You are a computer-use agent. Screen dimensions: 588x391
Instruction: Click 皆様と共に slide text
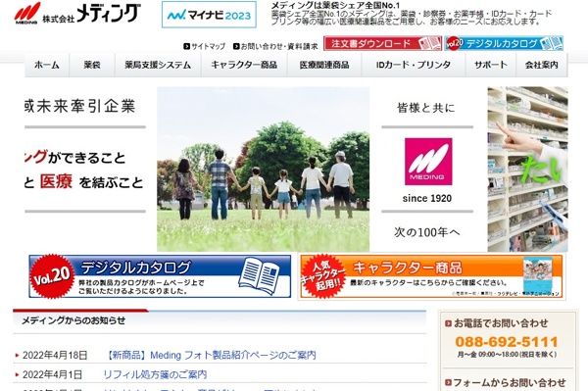426,108
